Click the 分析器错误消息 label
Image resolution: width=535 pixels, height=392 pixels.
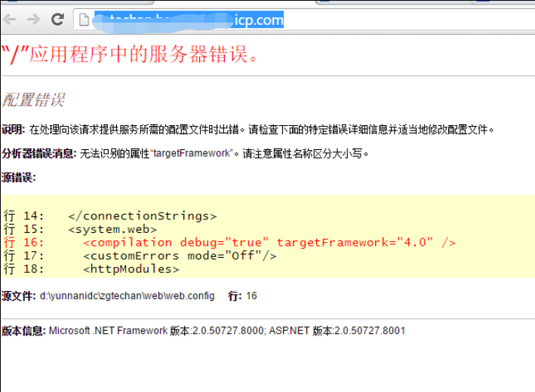tap(38, 154)
